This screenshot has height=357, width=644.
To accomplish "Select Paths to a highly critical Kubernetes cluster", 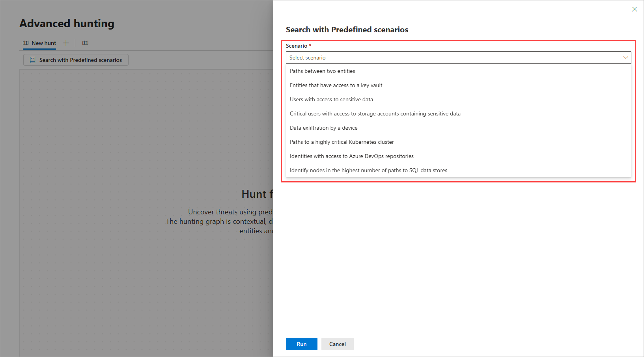I will coord(342,142).
